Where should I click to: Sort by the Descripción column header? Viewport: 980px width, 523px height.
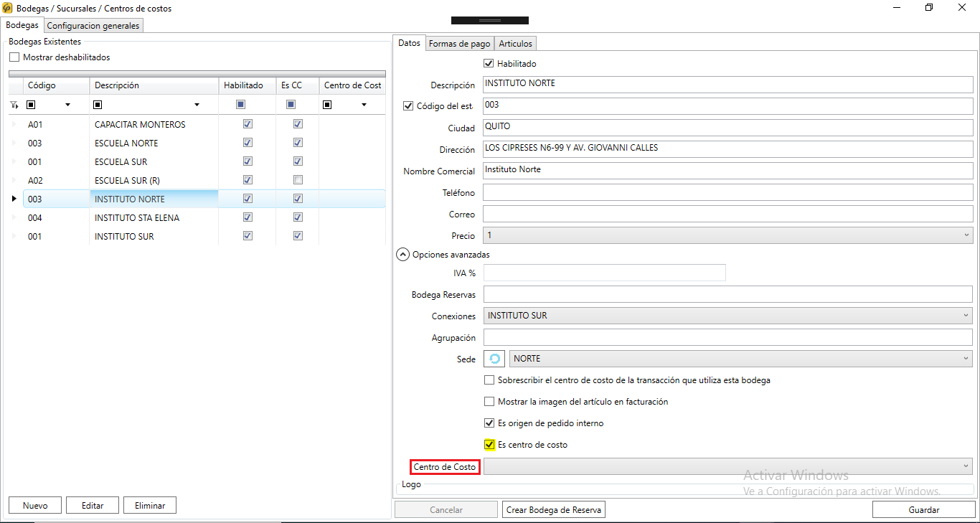(154, 85)
